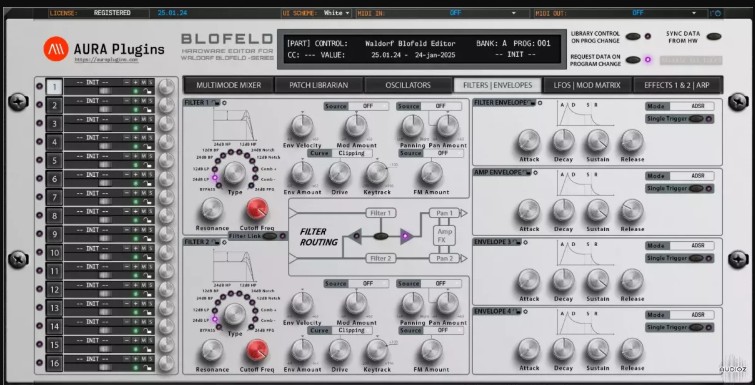Click the dark left arrow in Filter Routing
Screen dimensions: 755x385
pos(354,236)
